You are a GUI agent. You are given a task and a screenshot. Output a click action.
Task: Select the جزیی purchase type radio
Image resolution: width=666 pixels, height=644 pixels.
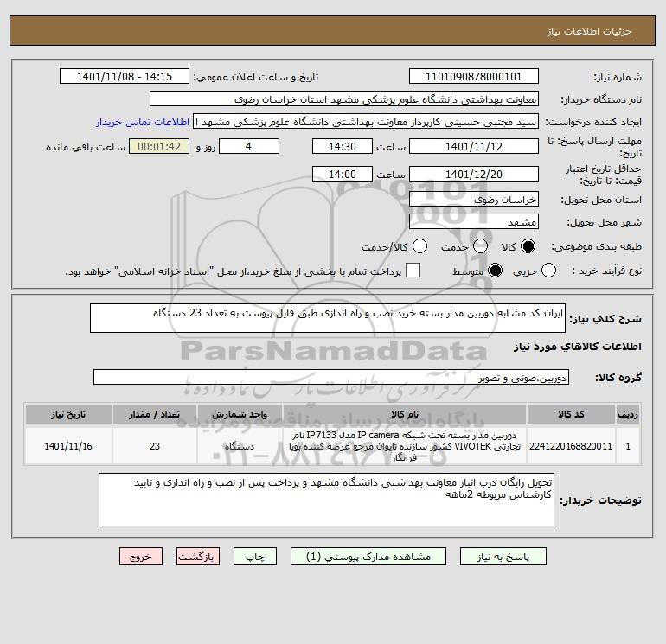point(548,271)
